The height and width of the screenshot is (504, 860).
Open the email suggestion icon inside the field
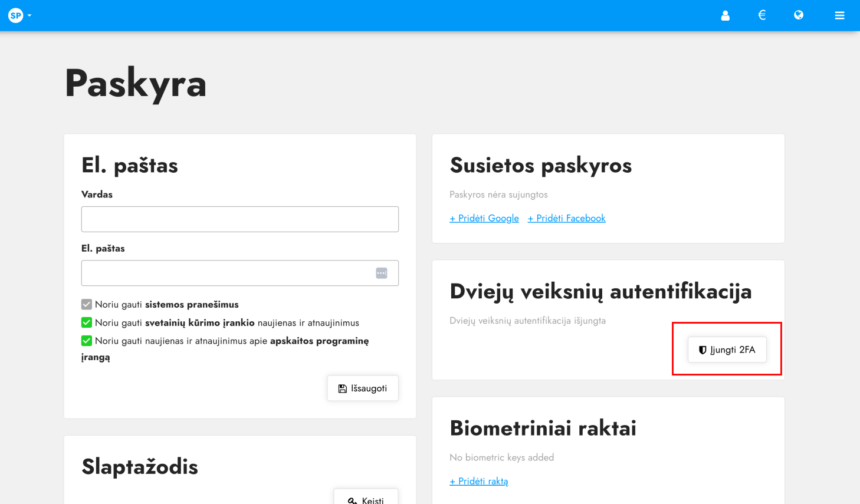tap(382, 272)
